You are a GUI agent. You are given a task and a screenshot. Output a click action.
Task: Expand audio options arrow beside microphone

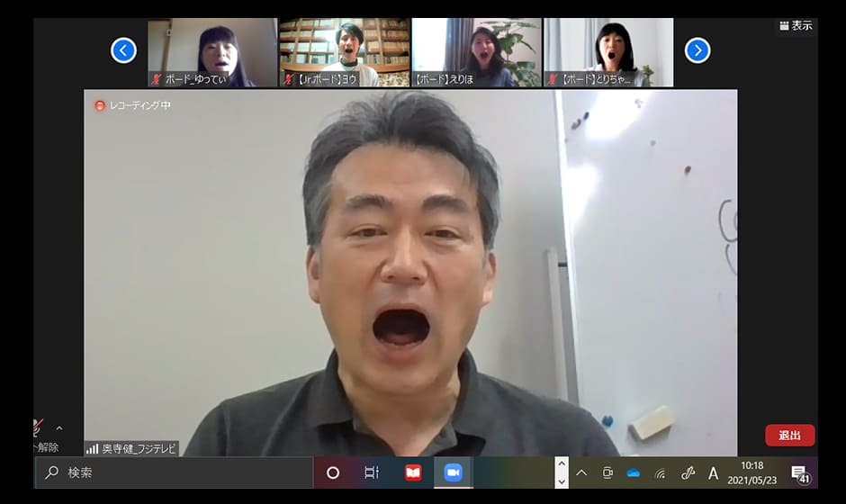point(59,428)
